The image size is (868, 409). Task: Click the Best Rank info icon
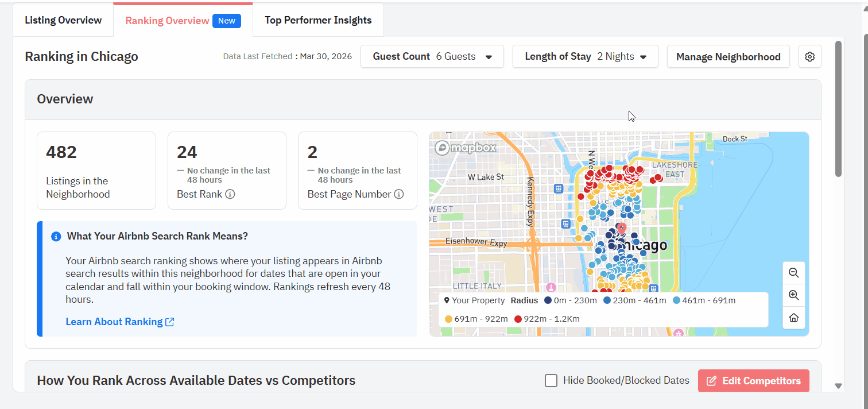coord(230,194)
